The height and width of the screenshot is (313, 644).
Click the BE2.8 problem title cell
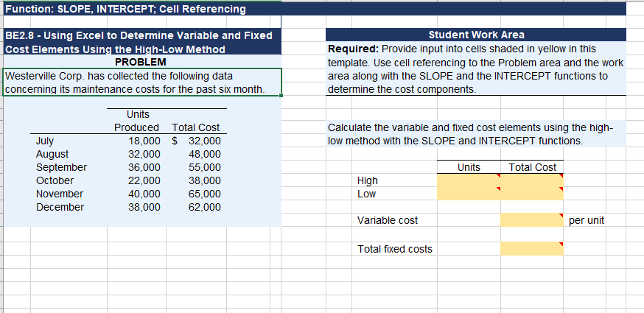coord(142,42)
